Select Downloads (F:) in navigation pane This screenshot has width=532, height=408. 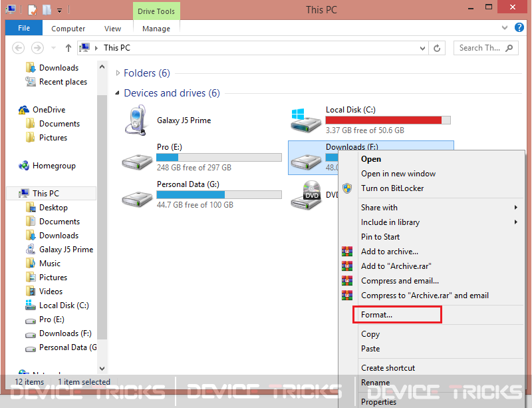click(65, 333)
